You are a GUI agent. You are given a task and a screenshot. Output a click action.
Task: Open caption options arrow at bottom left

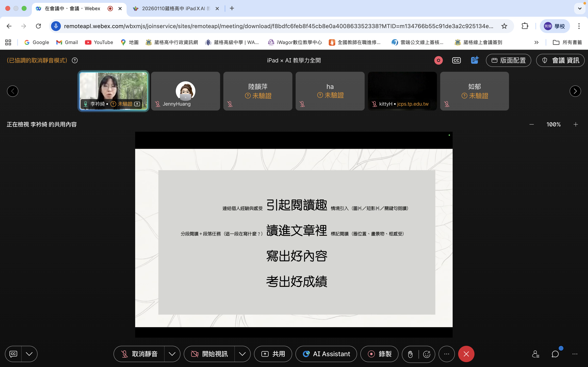tap(29, 354)
